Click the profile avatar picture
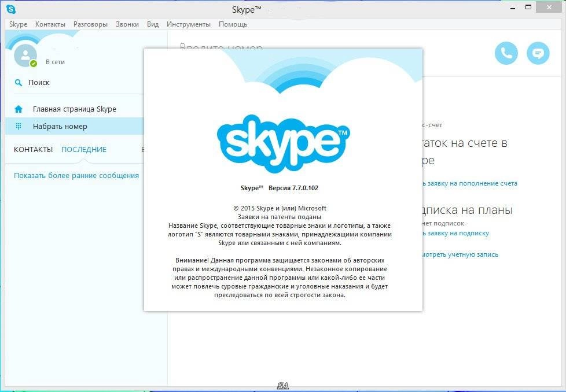 click(25, 55)
